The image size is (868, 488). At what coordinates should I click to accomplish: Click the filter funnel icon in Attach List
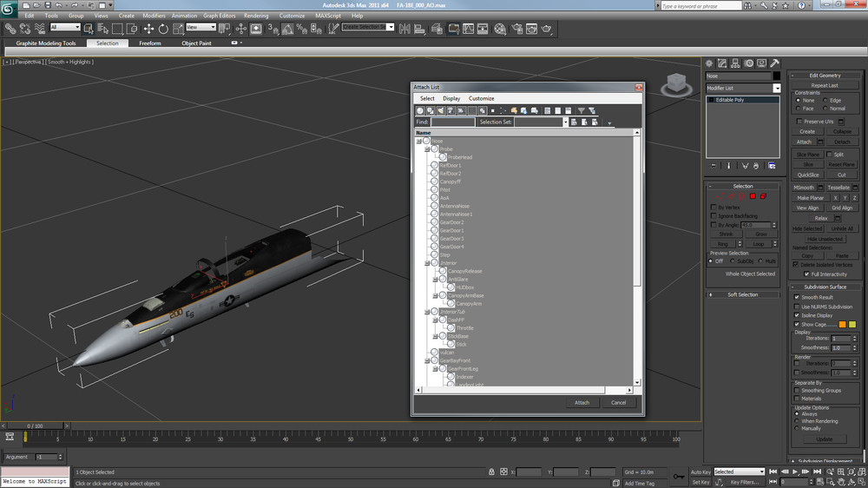point(582,111)
